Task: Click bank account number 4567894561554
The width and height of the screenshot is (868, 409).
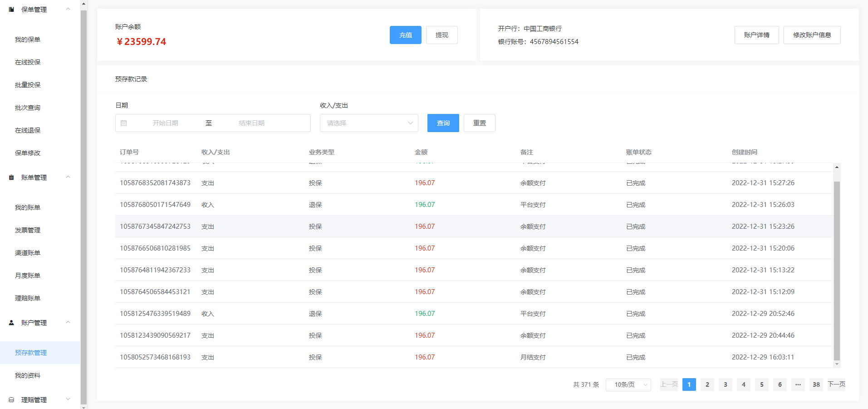Action: pyautogui.click(x=554, y=42)
